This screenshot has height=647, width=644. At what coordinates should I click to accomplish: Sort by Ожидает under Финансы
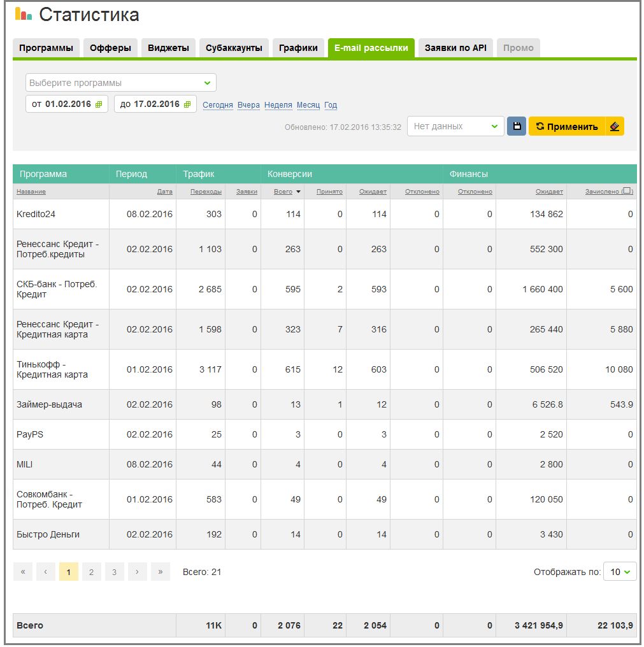(x=550, y=192)
